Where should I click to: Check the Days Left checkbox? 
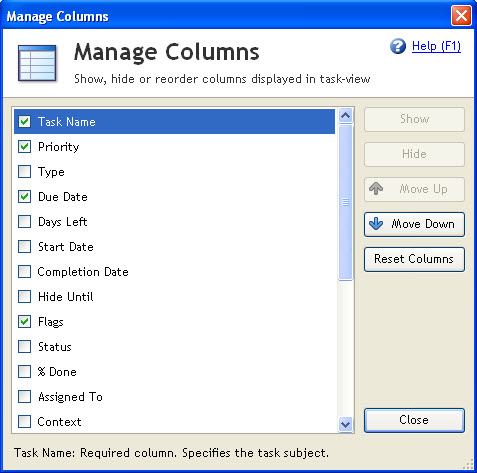pos(24,222)
